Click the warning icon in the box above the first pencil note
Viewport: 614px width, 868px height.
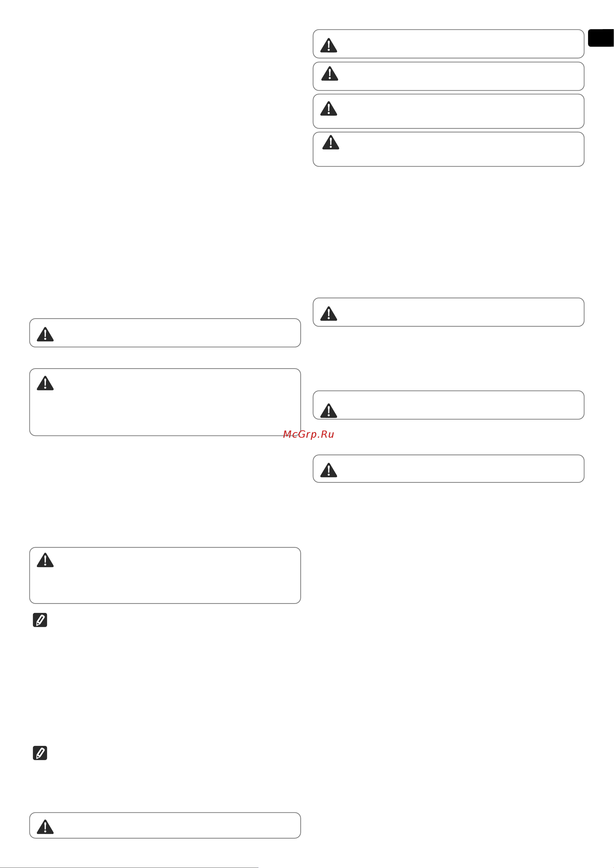point(45,560)
